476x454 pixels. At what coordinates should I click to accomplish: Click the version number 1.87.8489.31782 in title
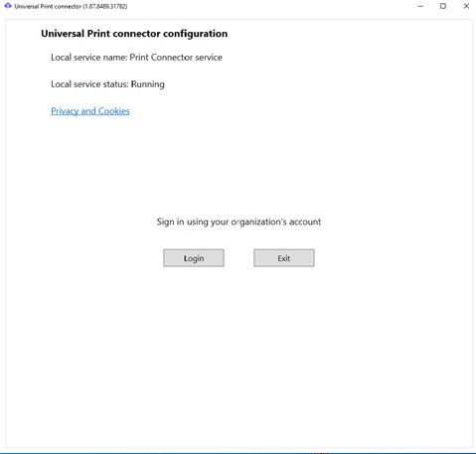tap(105, 6)
